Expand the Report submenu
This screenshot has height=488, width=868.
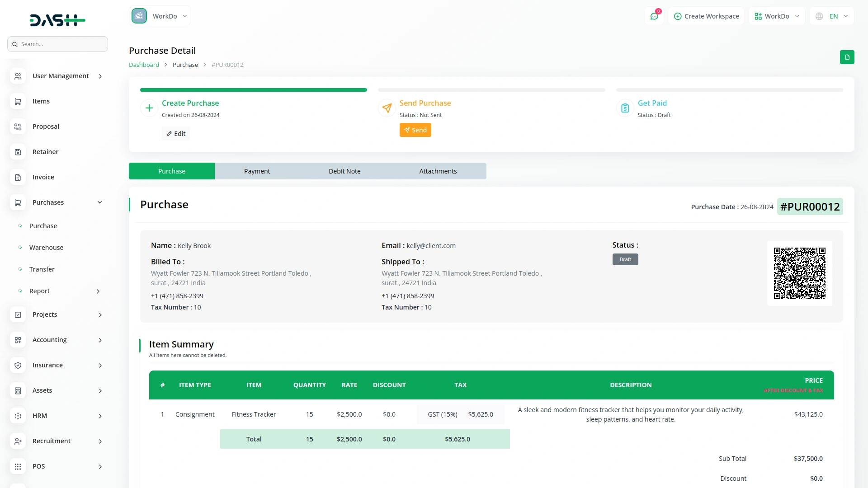[98, 291]
